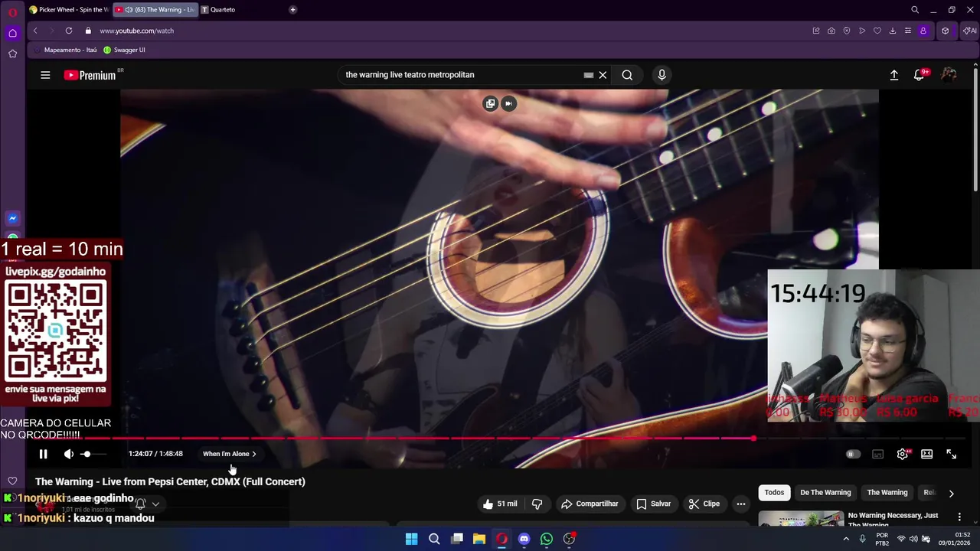Expand the 'When I'm Alone' chapter

(x=229, y=454)
